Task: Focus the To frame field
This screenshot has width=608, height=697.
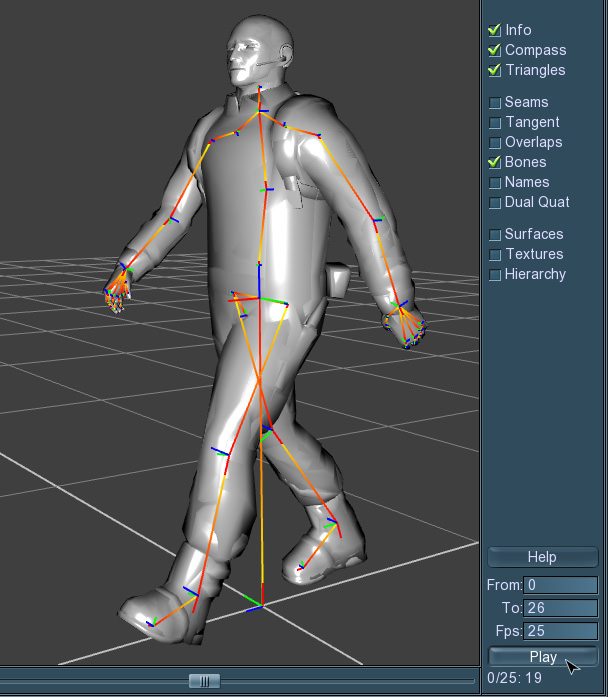Action: [560, 608]
